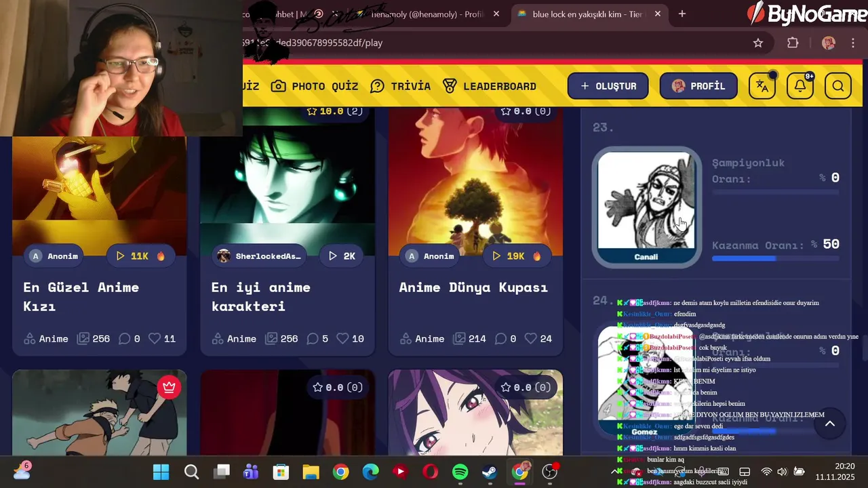The height and width of the screenshot is (488, 868).
Task: Open the Chrome profile avatar
Action: coord(828,43)
